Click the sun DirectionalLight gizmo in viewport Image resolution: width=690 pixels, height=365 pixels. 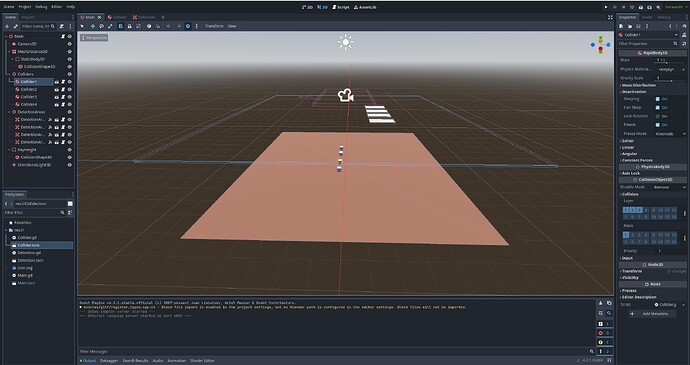coord(345,42)
